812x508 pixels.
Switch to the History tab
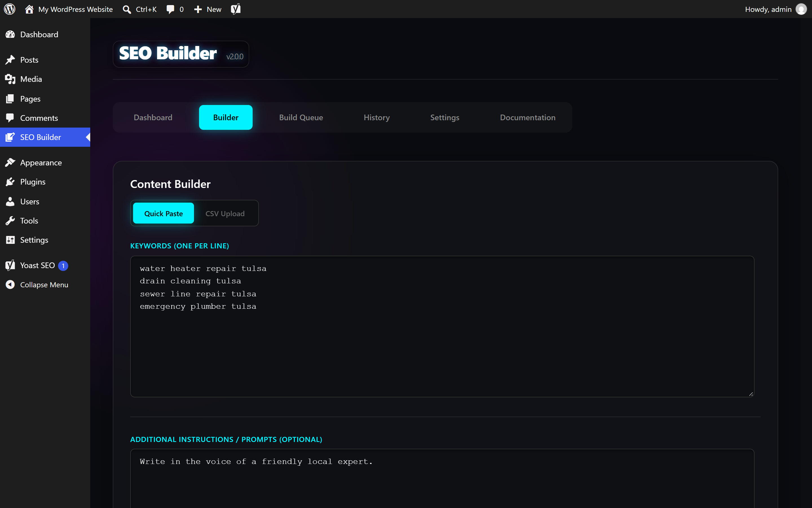coord(376,117)
